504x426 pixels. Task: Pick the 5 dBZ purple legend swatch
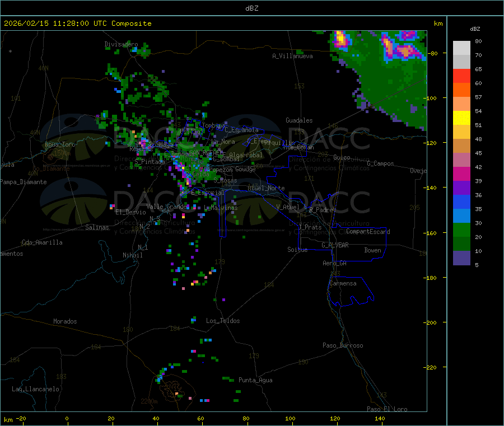(461, 258)
